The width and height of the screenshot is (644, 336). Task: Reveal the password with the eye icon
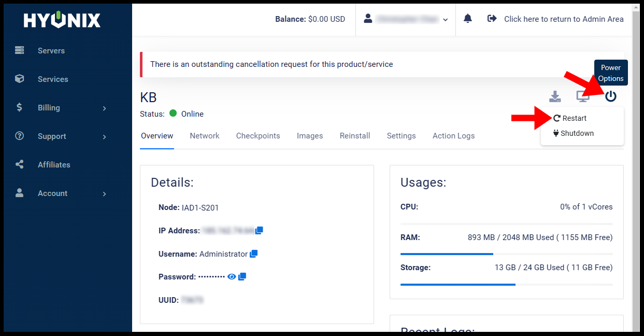232,277
